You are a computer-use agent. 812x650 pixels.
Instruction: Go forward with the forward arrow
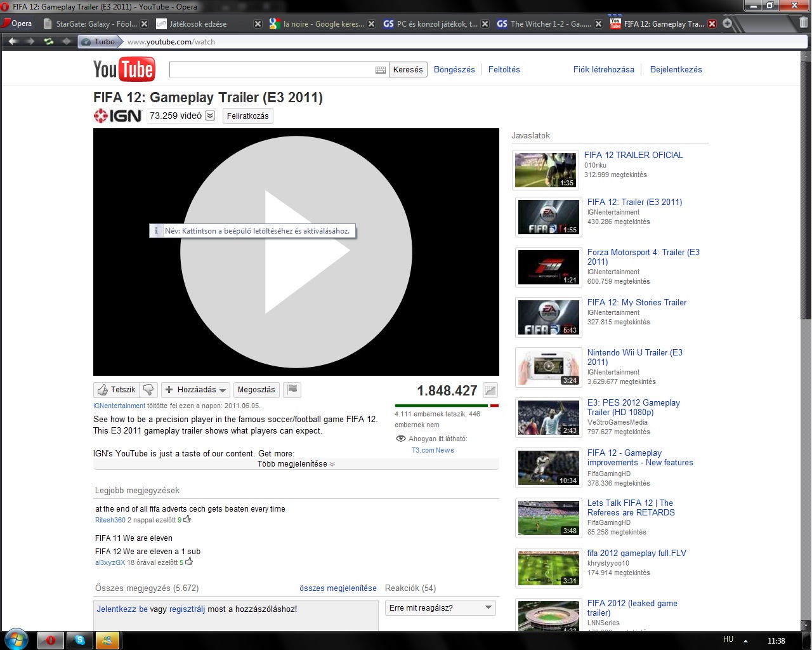click(x=30, y=42)
